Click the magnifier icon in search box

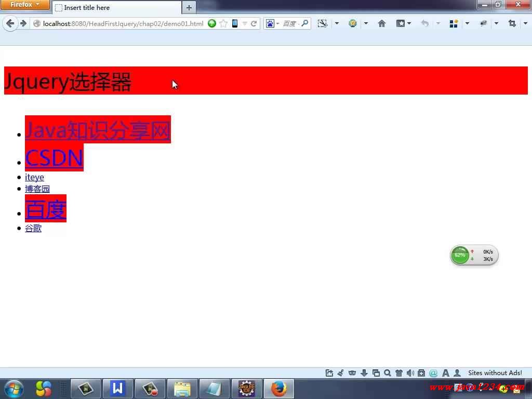pyautogui.click(x=304, y=23)
